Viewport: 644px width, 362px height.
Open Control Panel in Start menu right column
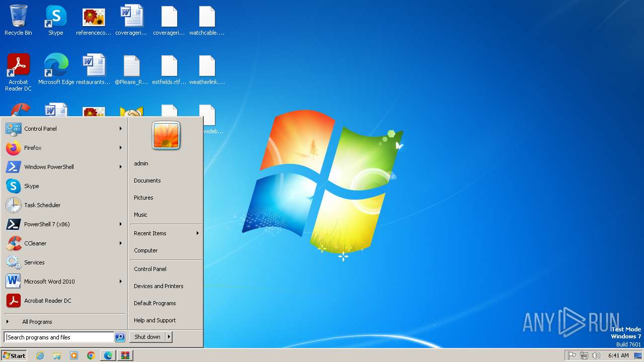166,269
